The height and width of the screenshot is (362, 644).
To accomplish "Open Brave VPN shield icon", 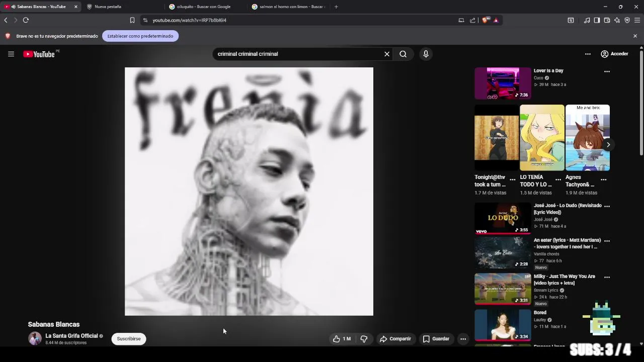I will pyautogui.click(x=627, y=20).
